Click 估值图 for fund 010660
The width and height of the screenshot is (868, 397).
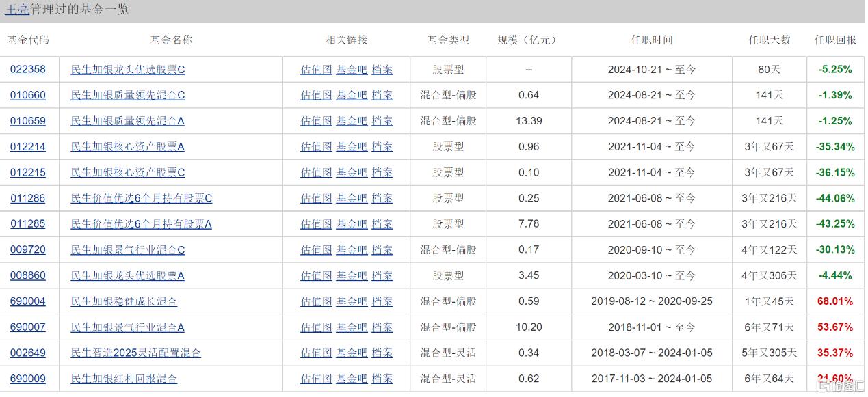(x=316, y=96)
